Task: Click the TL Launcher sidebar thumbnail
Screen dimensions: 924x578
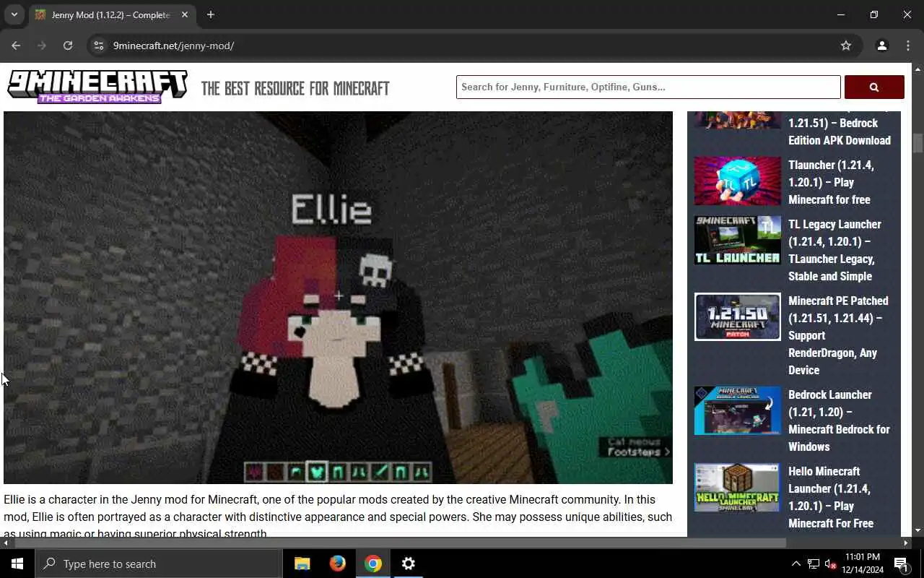Action: point(737,240)
